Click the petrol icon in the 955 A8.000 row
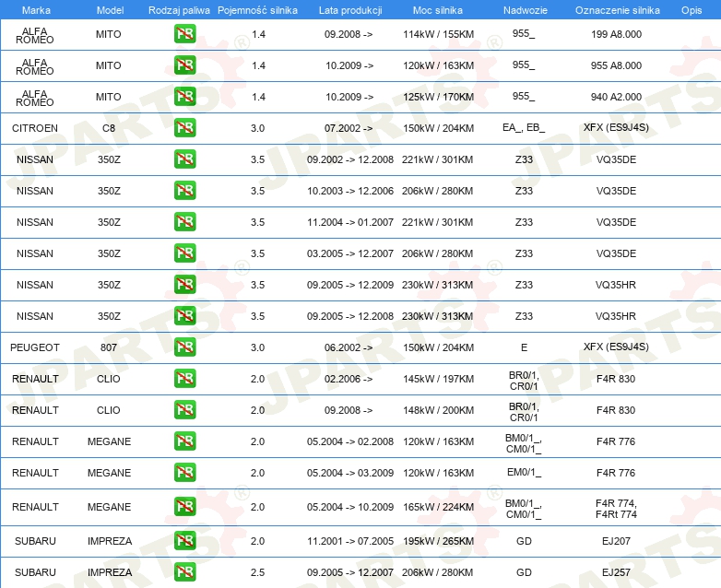This screenshot has width=721, height=588. pos(184,65)
